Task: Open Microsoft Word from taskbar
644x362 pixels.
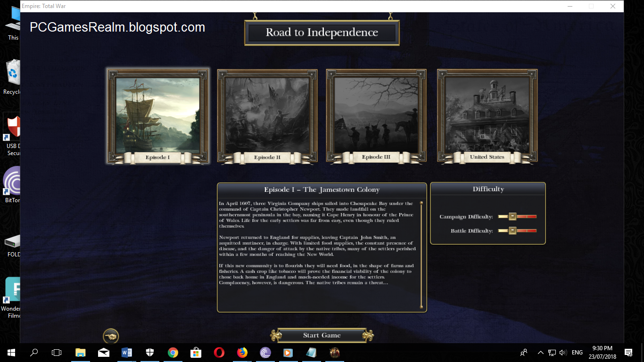Action: point(127,353)
